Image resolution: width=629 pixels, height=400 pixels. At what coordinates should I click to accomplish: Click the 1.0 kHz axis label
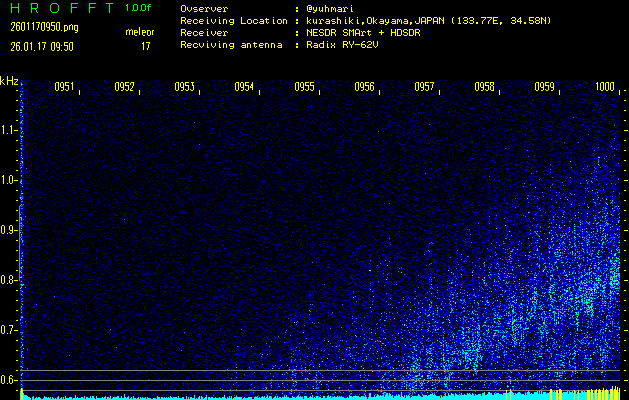tap(9, 180)
